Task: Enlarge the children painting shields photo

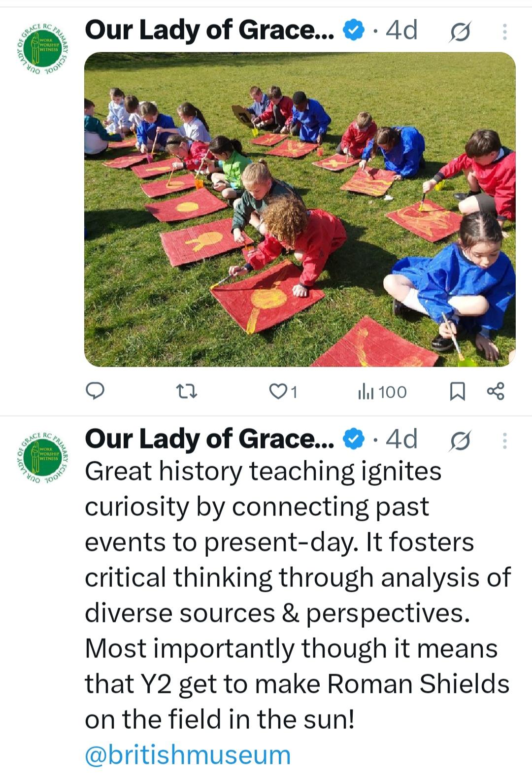Action: [300, 209]
